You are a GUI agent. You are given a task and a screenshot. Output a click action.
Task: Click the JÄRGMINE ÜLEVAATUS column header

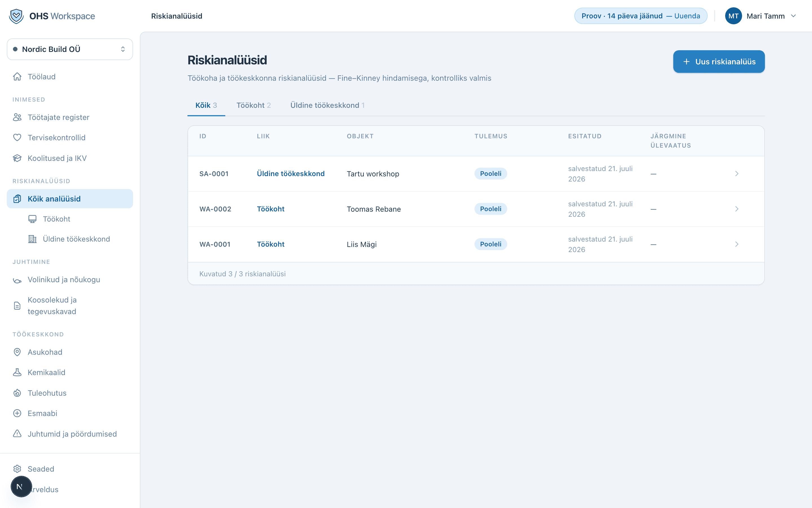pyautogui.click(x=671, y=141)
